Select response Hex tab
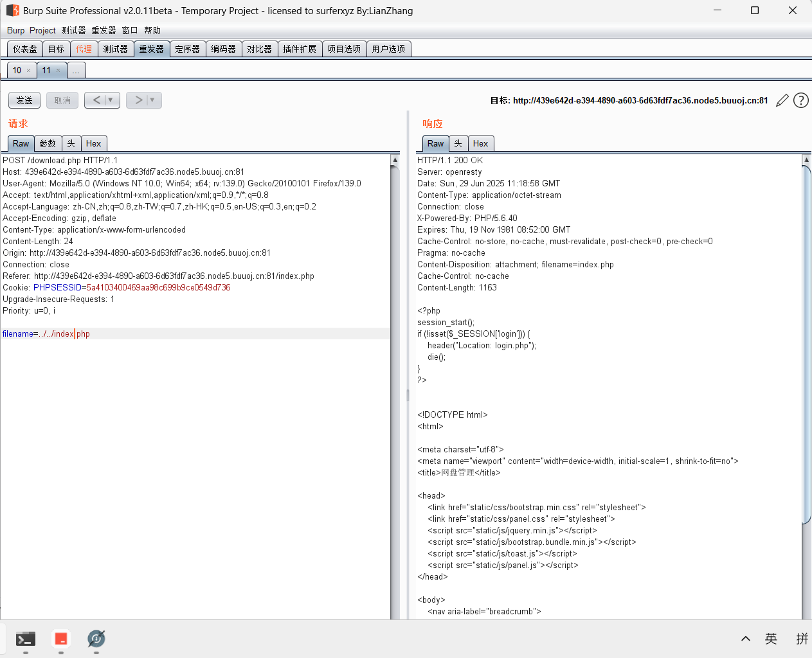The width and height of the screenshot is (812, 658). click(480, 143)
